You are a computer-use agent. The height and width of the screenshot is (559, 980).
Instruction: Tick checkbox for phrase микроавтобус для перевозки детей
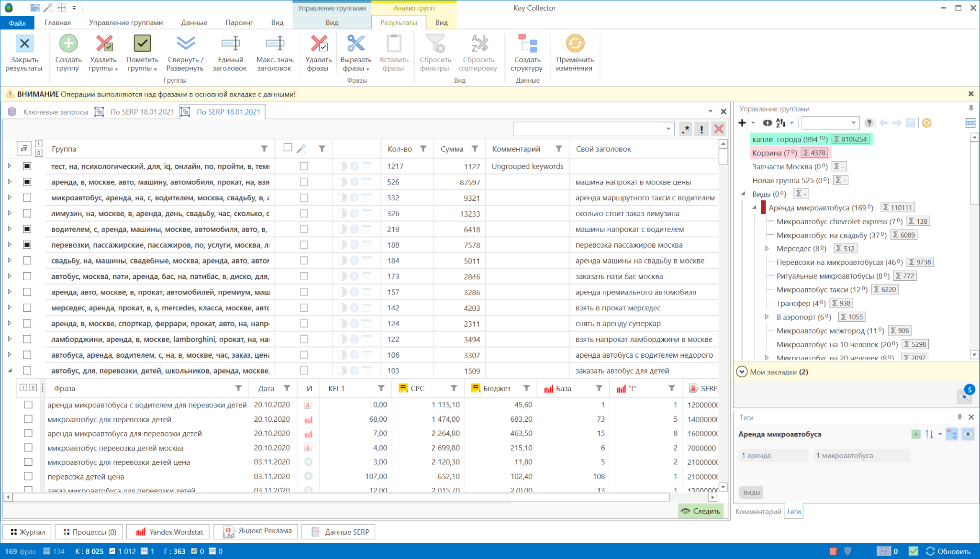click(28, 419)
